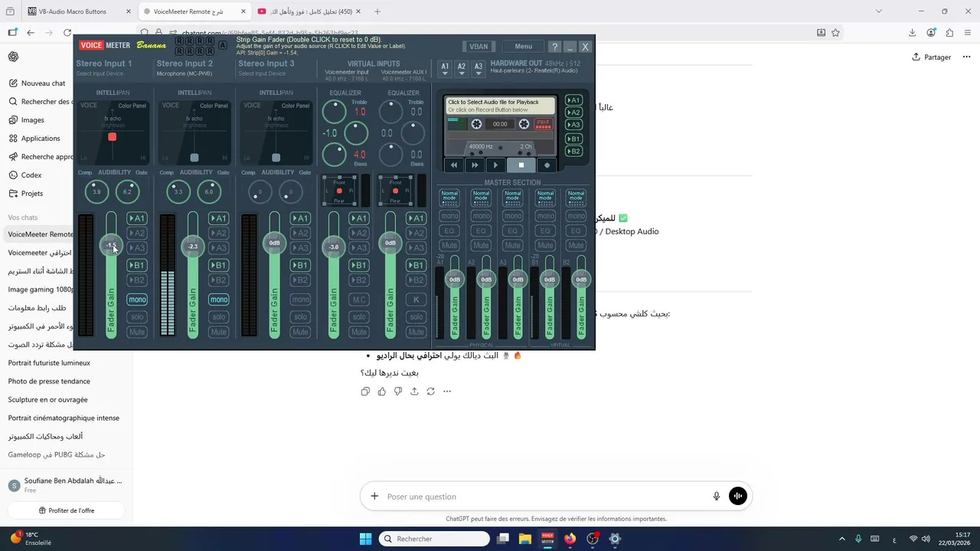Give a thumbs down to the response
This screenshot has width=980, height=551.
398,391
